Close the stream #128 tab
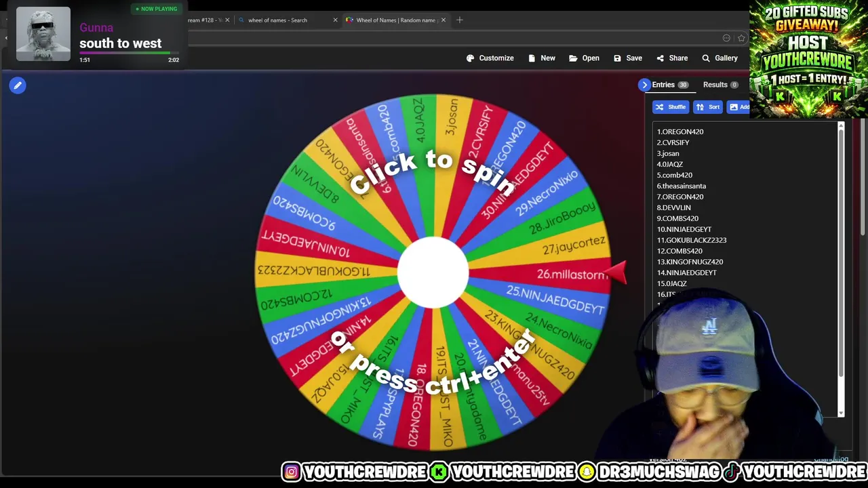The height and width of the screenshot is (488, 868). (x=227, y=20)
